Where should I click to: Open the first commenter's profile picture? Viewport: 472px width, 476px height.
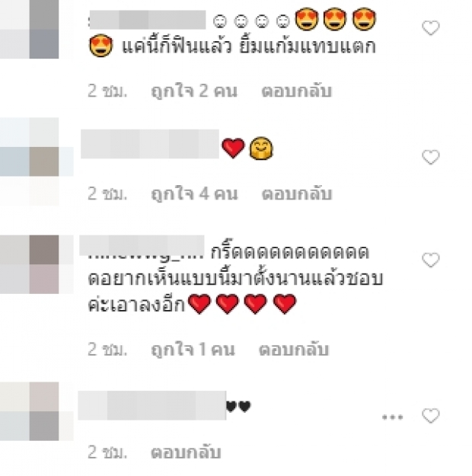(30, 29)
